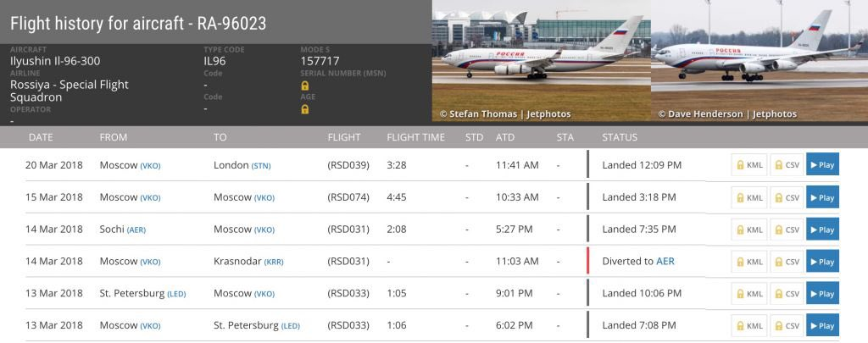
Task: View Dave Henderson Jetphotos aircraft photo
Action: click(759, 61)
